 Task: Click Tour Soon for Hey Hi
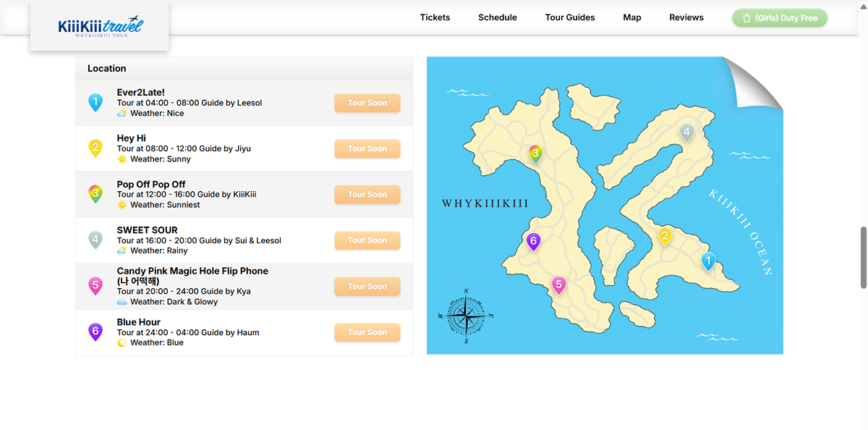[367, 148]
